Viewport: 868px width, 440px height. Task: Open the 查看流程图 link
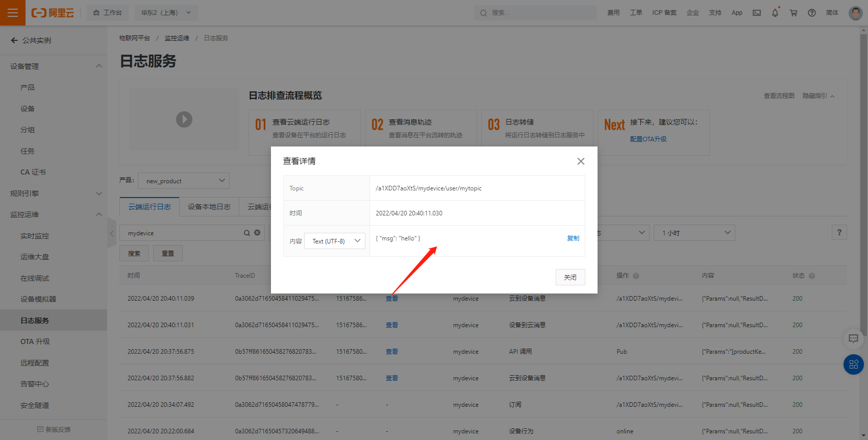[x=779, y=96]
